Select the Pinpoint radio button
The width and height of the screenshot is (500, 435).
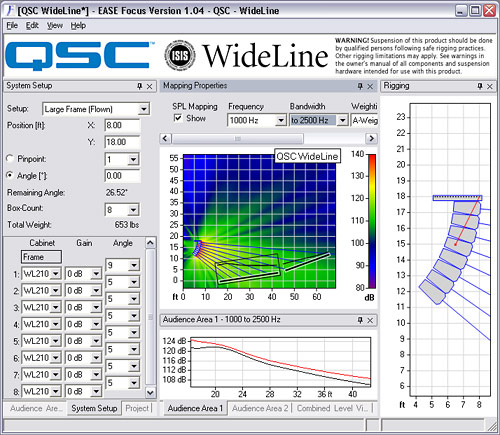tap(10, 159)
